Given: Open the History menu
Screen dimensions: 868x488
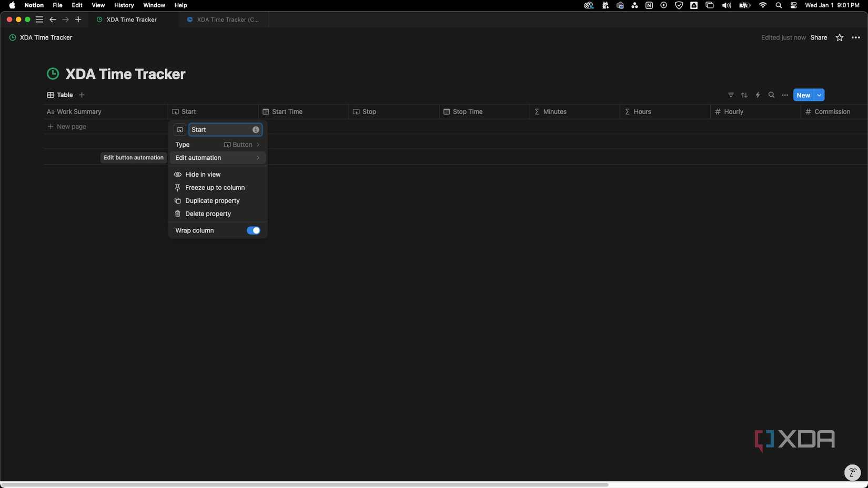Looking at the screenshot, I should [124, 5].
